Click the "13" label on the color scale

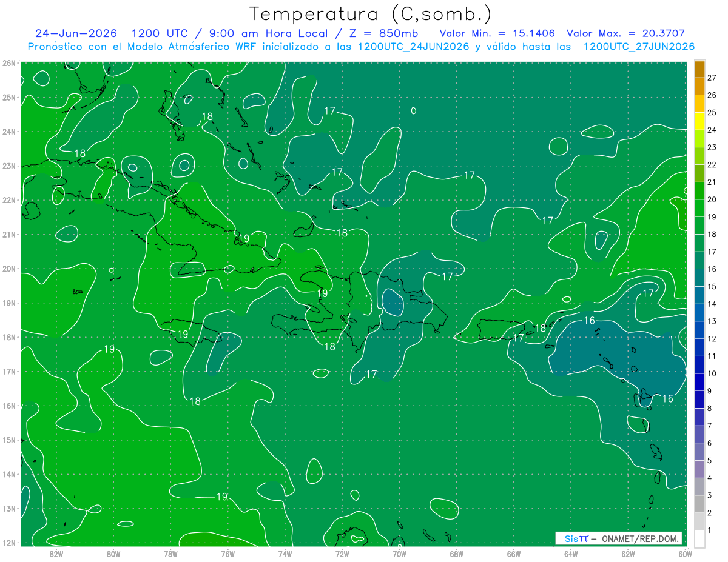click(x=712, y=321)
